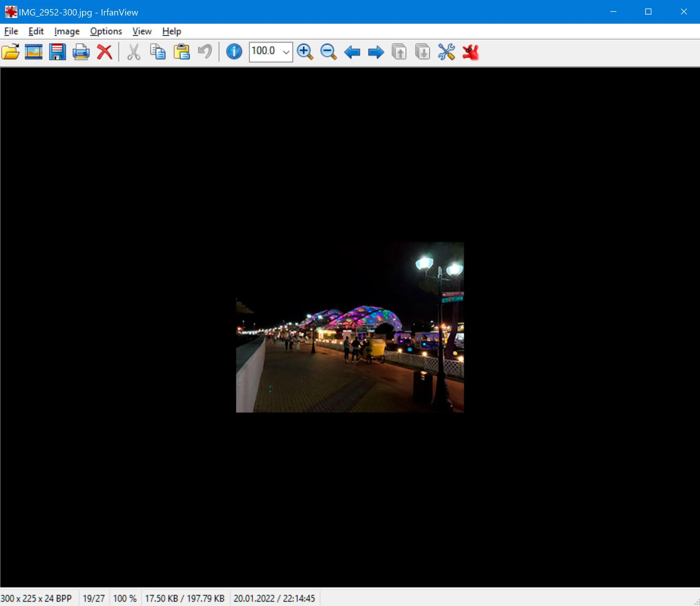Click the displayed night promenade photo
Image resolution: width=700 pixels, height=606 pixels.
(x=350, y=327)
